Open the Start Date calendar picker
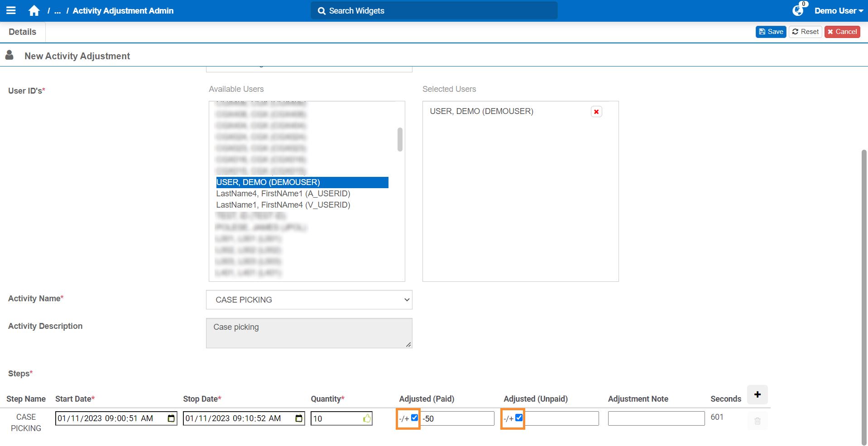The image size is (868, 446). pos(171,418)
